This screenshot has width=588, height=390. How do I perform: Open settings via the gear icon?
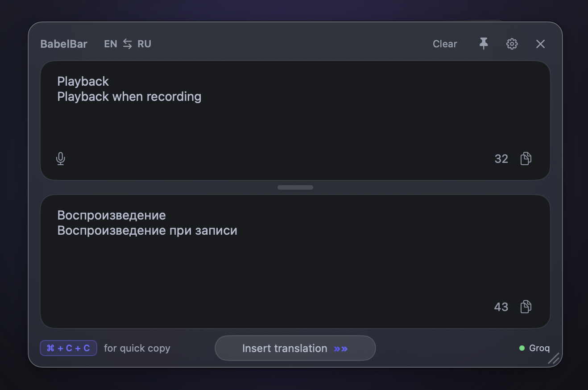tap(512, 44)
